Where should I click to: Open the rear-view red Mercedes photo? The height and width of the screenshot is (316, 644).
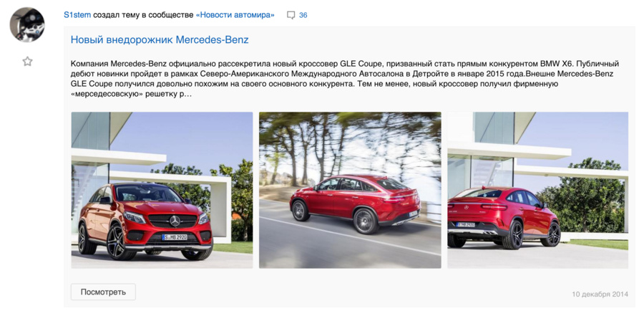tap(537, 190)
